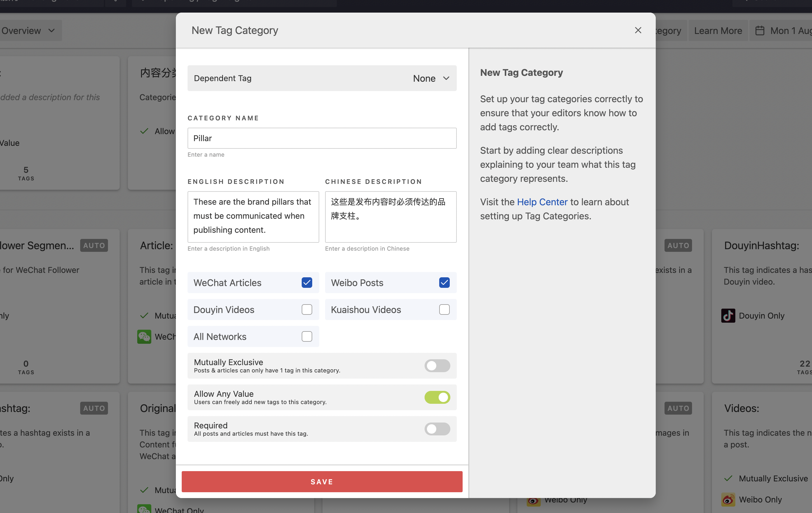Click the English Description text area
This screenshot has height=513, width=812.
tap(253, 217)
